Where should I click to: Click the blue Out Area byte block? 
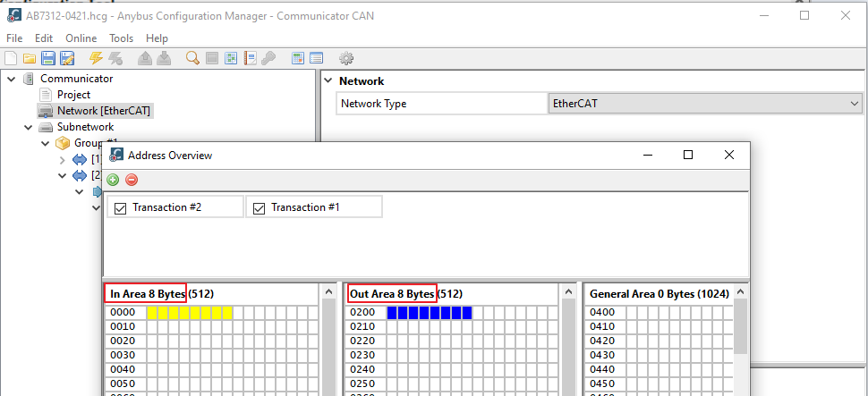pyautogui.click(x=430, y=313)
